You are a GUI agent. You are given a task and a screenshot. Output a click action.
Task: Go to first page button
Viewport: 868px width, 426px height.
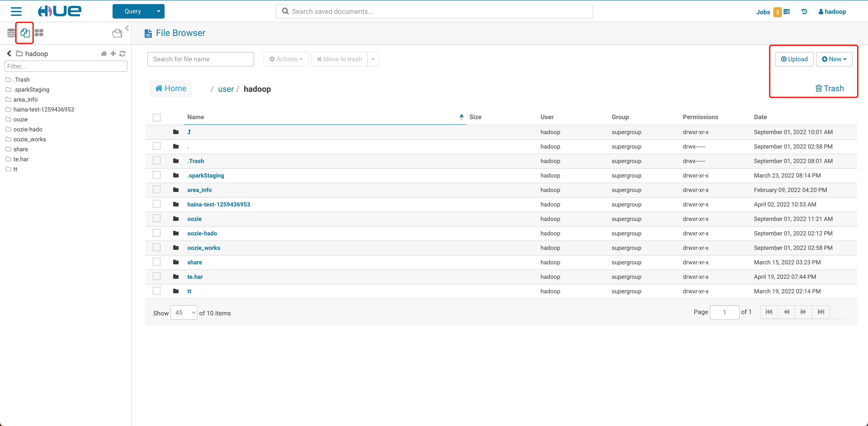769,312
